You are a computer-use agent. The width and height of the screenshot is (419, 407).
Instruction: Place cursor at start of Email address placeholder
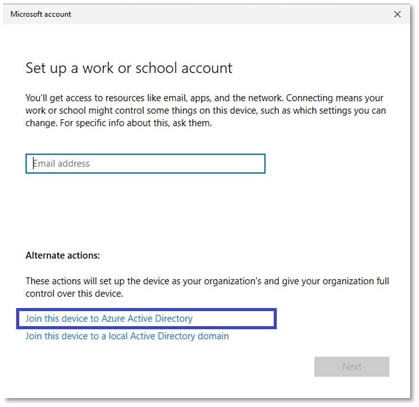click(x=33, y=164)
